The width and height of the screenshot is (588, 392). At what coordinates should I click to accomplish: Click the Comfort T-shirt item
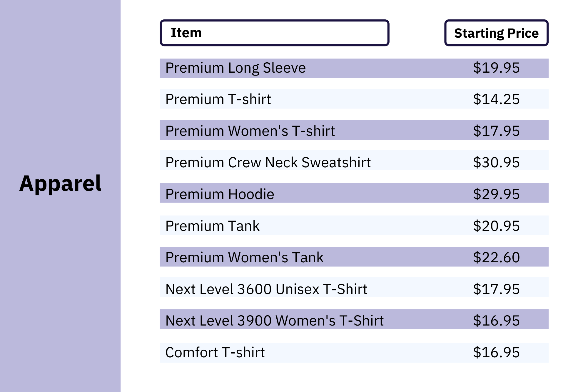215,352
